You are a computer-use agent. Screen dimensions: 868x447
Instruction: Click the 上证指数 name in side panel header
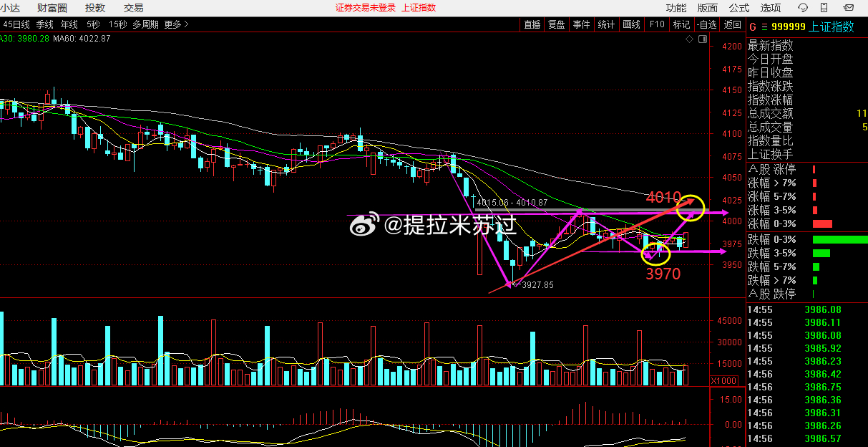click(x=832, y=27)
